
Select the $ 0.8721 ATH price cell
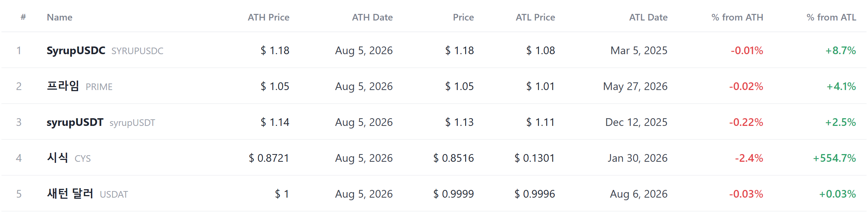(x=269, y=158)
